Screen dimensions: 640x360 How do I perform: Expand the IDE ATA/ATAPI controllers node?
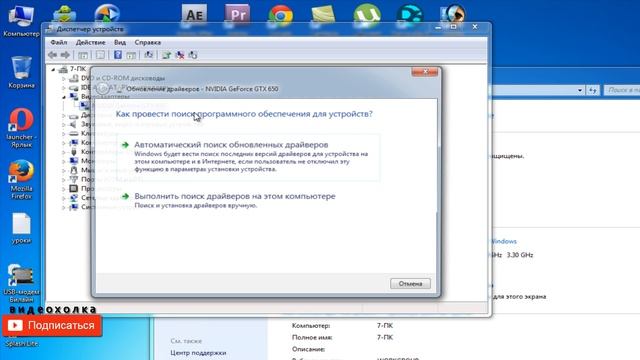click(64, 88)
